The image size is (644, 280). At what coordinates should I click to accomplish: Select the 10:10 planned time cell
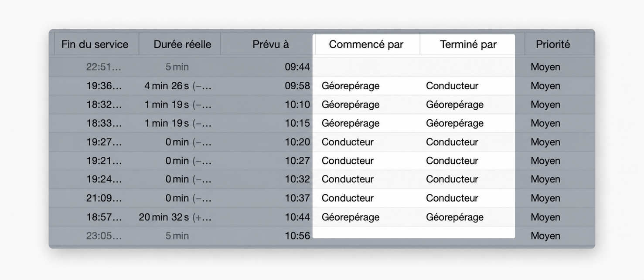pyautogui.click(x=297, y=105)
